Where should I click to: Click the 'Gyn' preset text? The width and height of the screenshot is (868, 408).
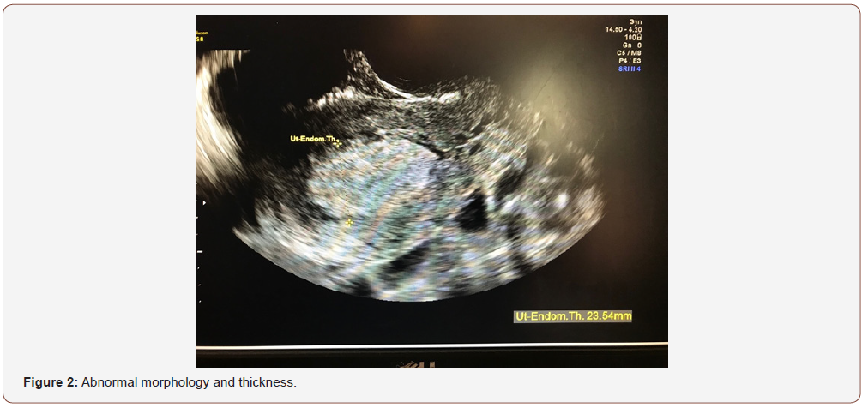pos(635,22)
